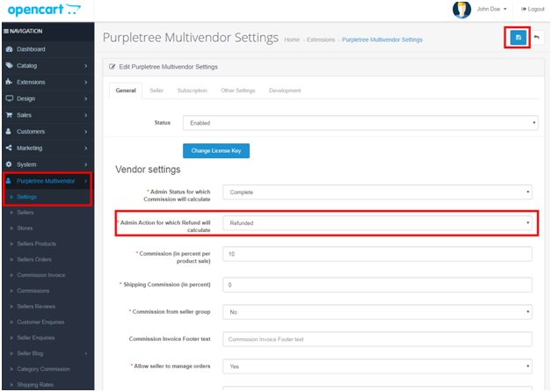Open the John Doe user dropdown
Viewport: 552px width, 392px height.
(492, 9)
